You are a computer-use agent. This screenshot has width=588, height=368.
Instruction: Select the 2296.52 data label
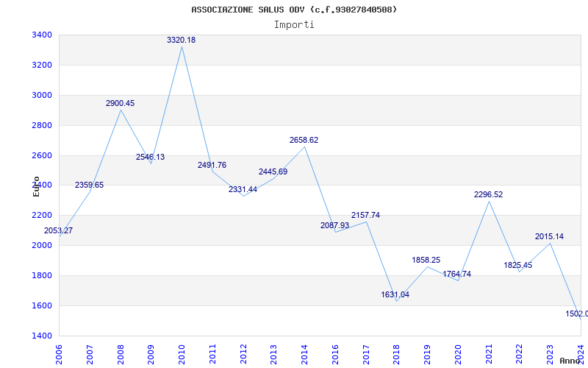[488, 194]
